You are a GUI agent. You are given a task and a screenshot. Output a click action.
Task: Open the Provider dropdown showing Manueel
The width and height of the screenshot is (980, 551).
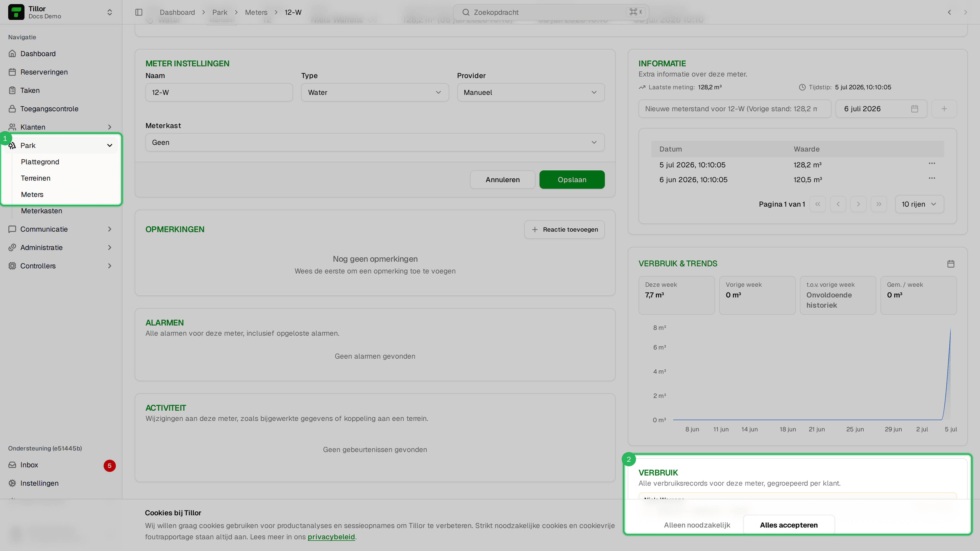(x=531, y=92)
